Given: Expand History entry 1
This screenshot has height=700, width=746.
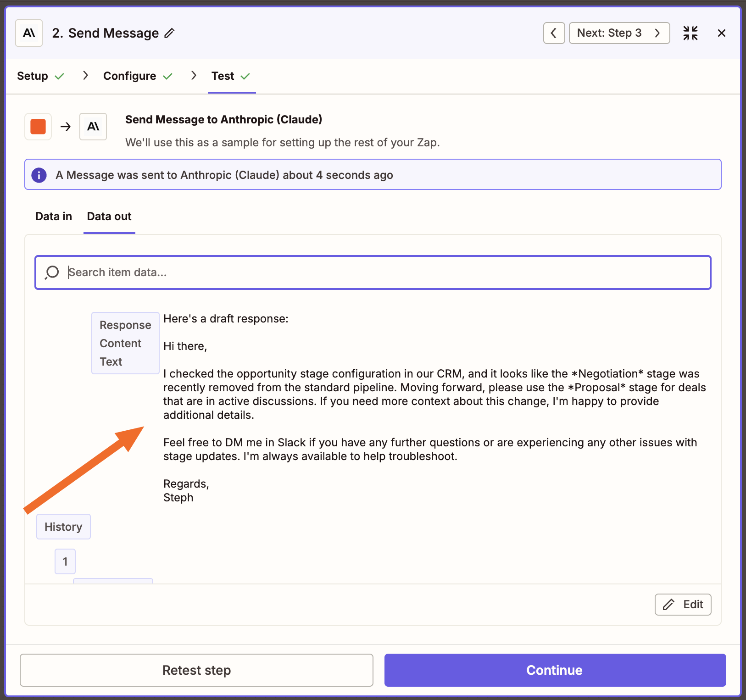Looking at the screenshot, I should pyautogui.click(x=65, y=561).
